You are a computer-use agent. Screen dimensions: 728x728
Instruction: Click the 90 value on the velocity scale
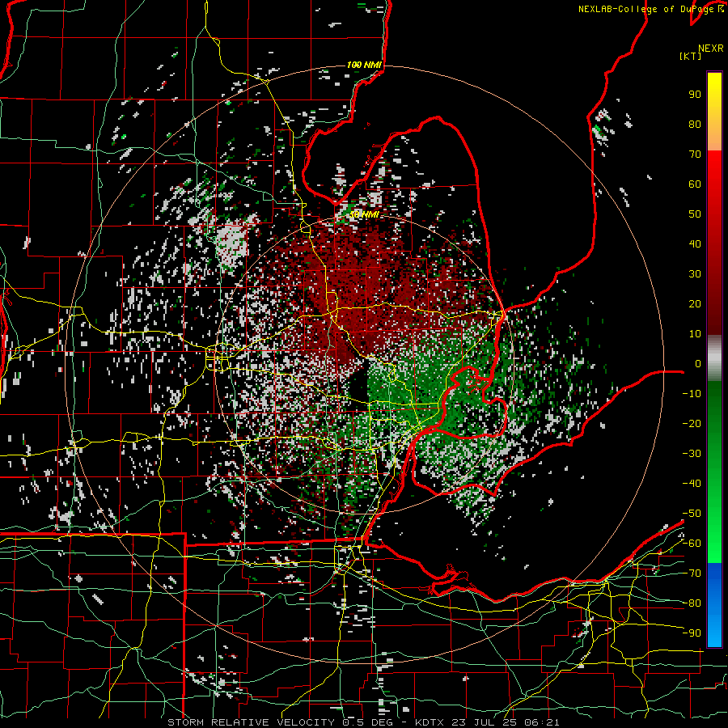coord(695,95)
